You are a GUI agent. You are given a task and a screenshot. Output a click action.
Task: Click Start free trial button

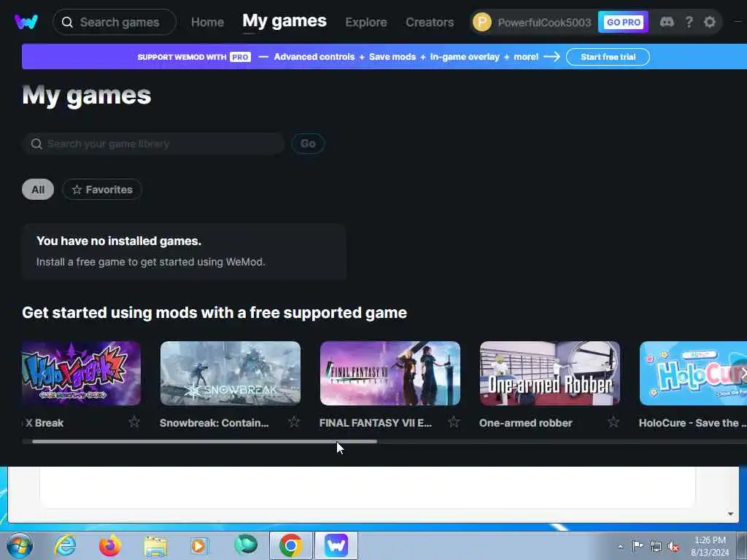(608, 57)
